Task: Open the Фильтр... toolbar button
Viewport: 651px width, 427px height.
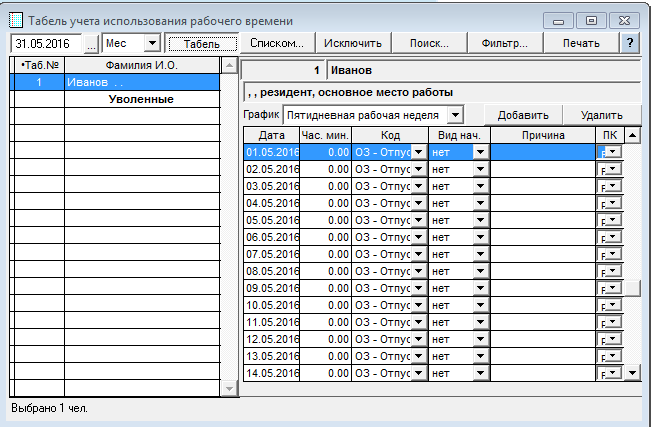Action: tap(505, 43)
